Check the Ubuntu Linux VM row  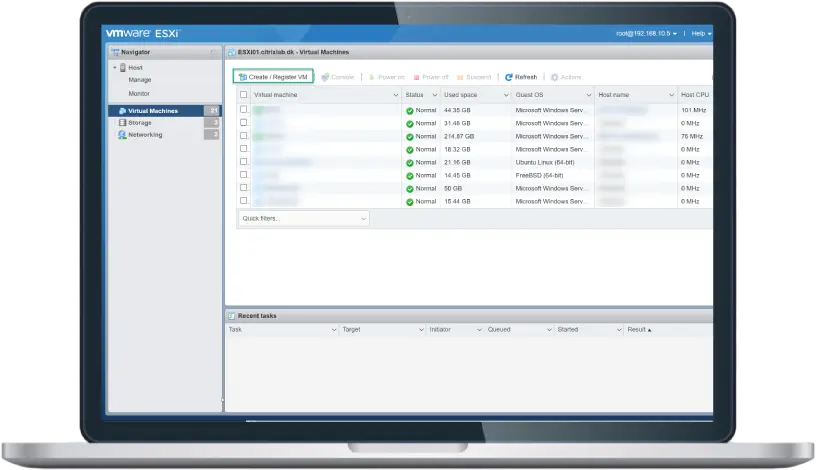point(244,161)
